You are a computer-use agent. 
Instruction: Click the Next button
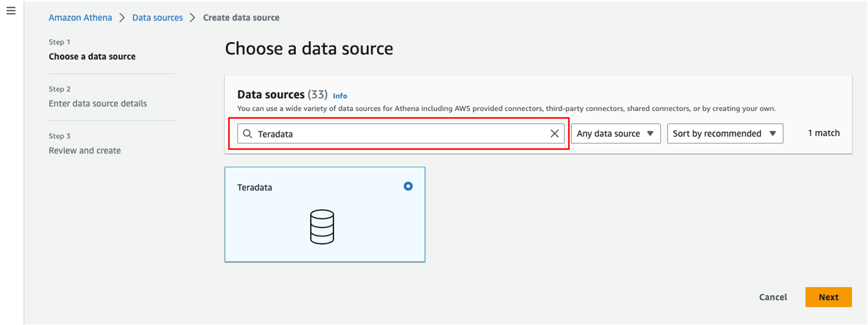pyautogui.click(x=828, y=297)
